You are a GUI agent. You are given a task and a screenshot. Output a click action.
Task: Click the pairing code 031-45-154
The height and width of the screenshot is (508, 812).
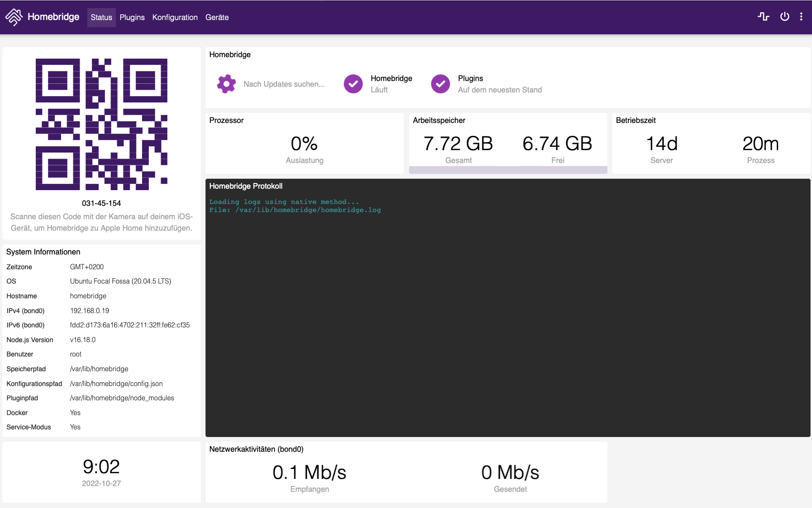(x=101, y=203)
